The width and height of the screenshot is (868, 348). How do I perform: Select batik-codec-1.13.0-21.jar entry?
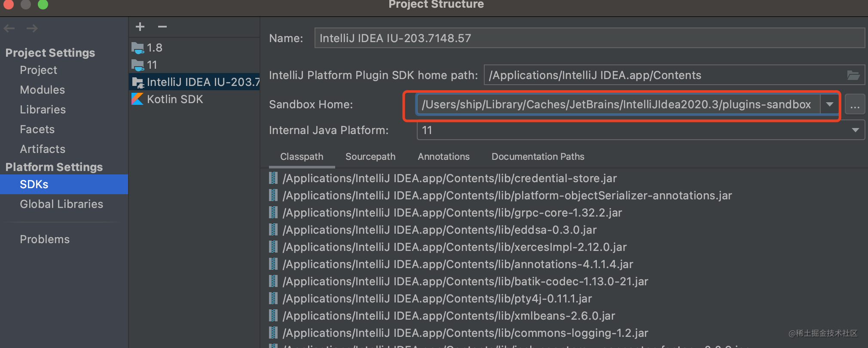[x=465, y=281]
